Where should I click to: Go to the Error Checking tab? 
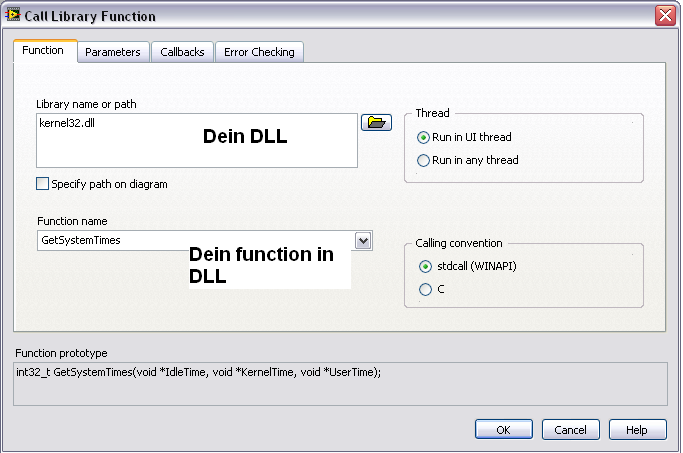point(259,52)
